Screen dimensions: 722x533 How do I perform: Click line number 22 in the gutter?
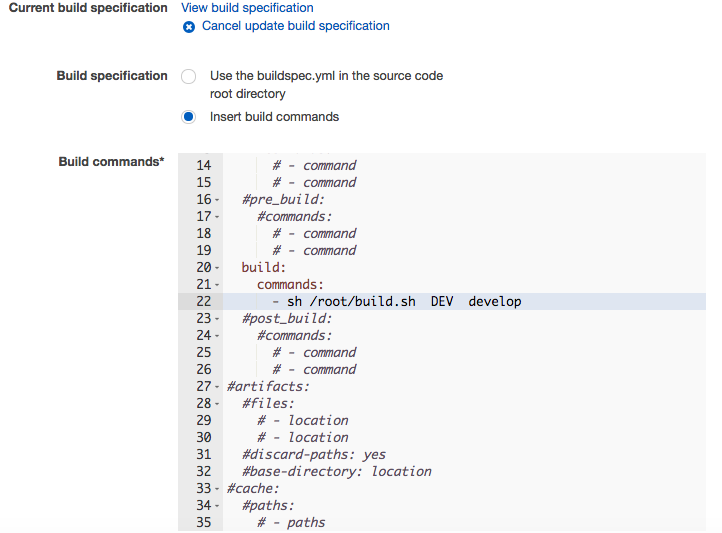203,302
